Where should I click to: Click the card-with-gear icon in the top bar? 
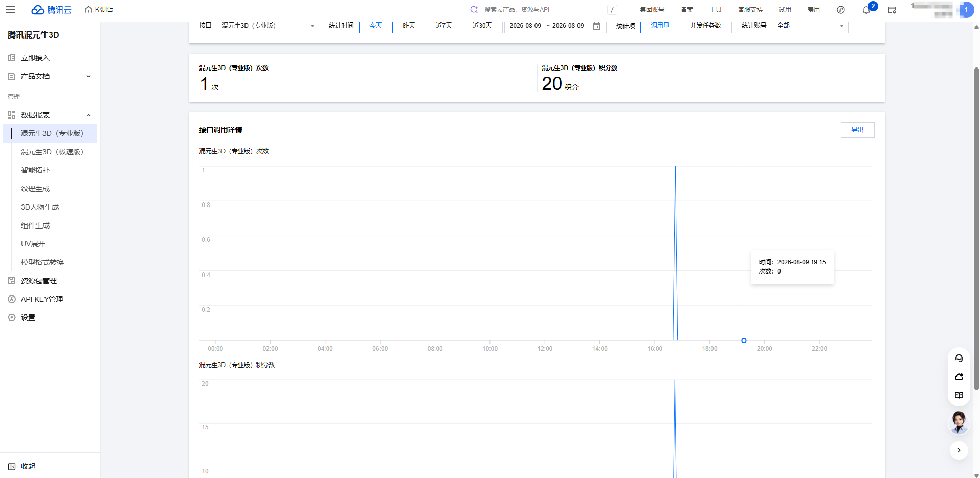click(892, 10)
